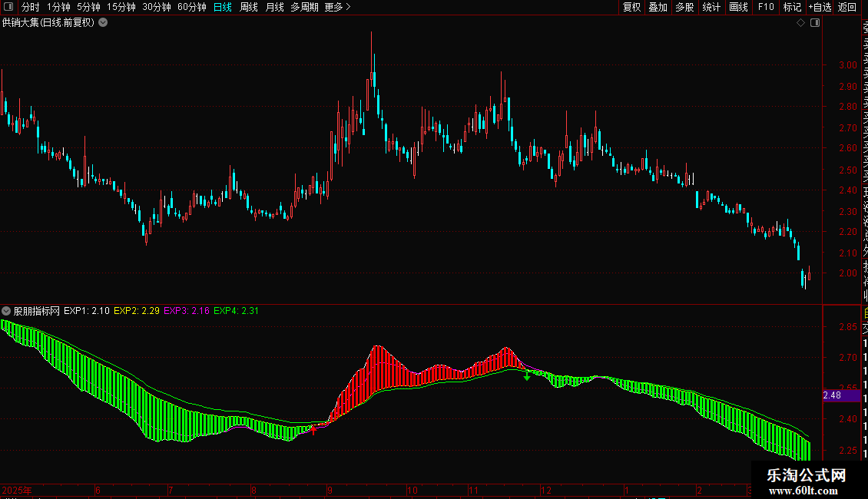Open F10 company information
The width and height of the screenshot is (868, 499).
pos(766,7)
